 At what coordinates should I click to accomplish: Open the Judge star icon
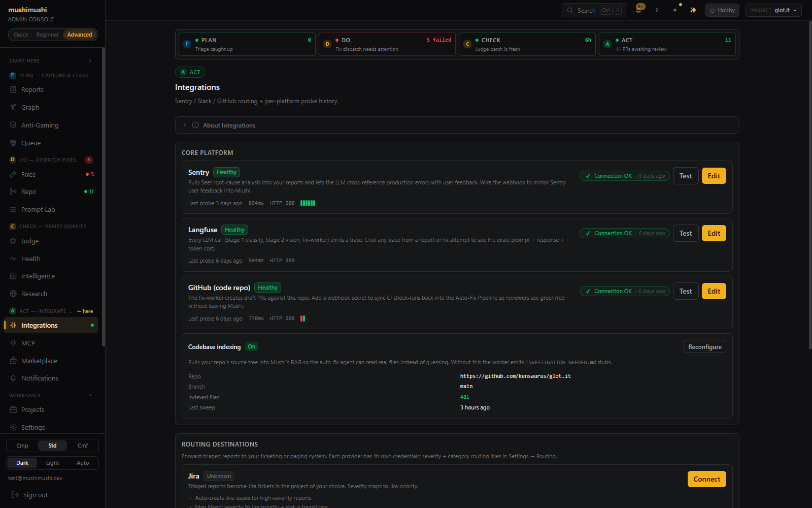[13, 241]
